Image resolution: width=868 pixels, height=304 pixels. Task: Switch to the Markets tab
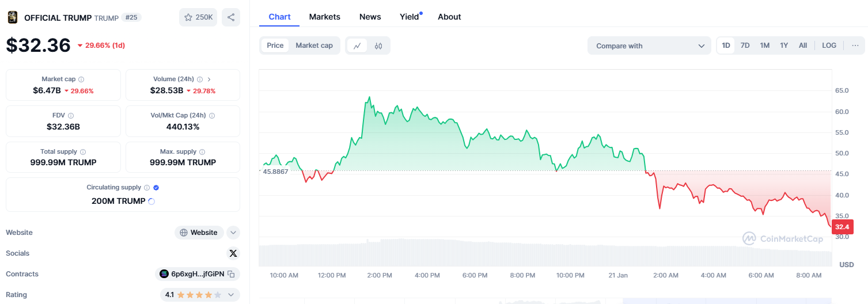(324, 17)
